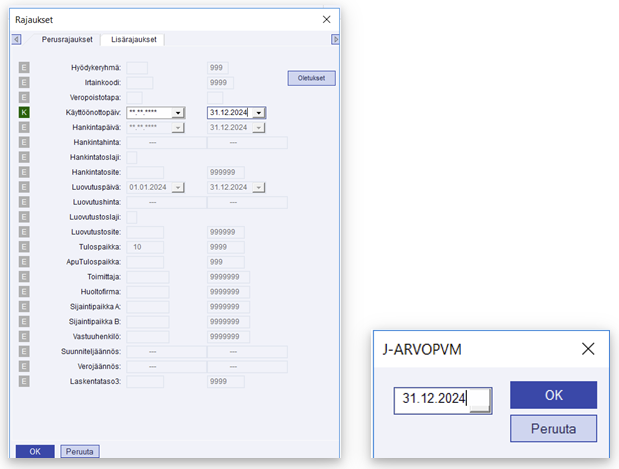Switch to the Lisärajaukset tab
Viewport: 619px width, 469px height.
coord(133,39)
